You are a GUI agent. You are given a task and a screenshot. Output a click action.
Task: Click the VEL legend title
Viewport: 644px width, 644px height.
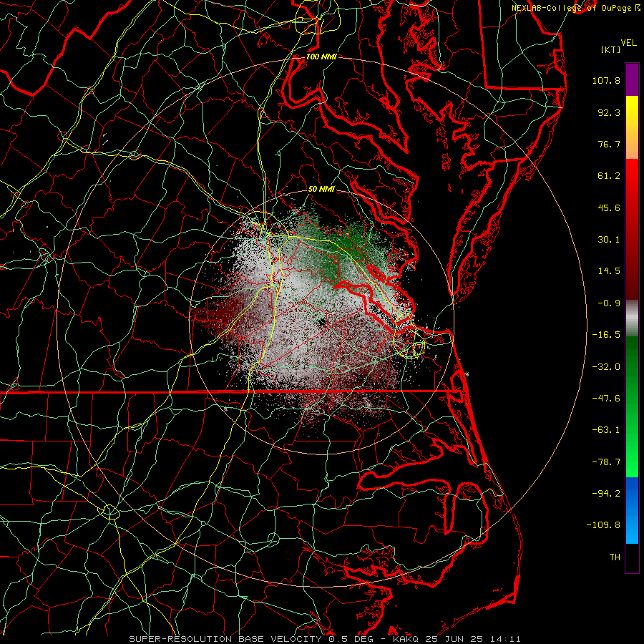pos(628,43)
